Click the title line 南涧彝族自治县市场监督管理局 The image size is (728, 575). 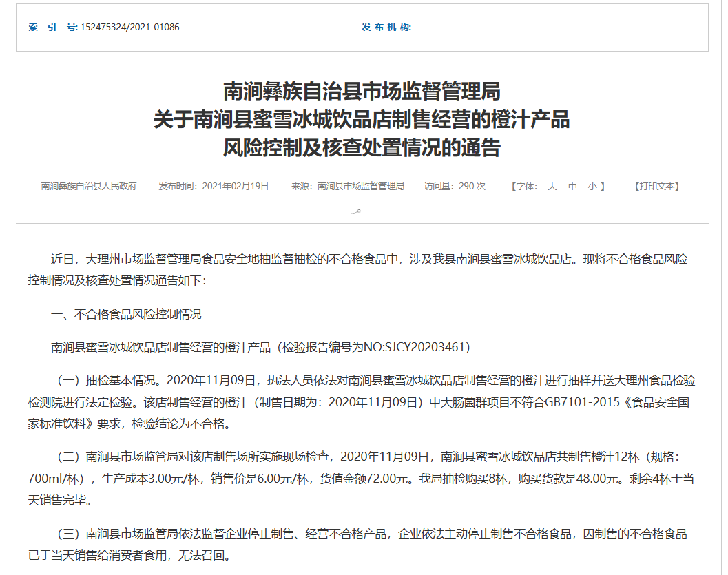[362, 91]
